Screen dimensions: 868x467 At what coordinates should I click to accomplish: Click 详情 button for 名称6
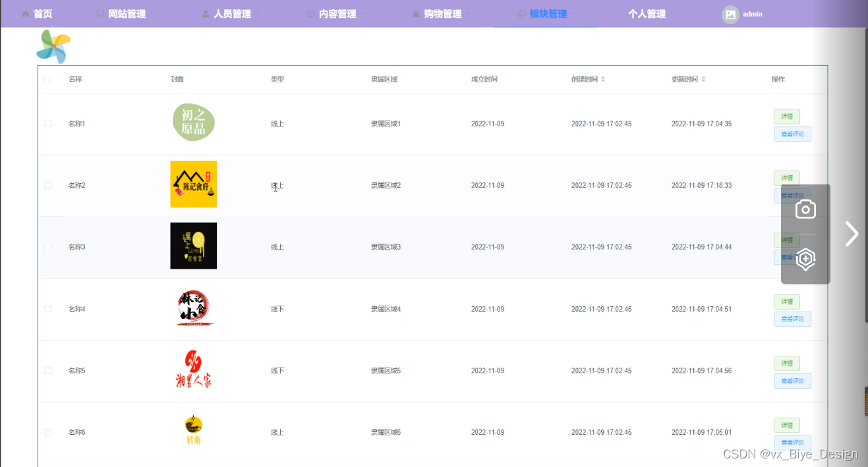click(x=787, y=425)
